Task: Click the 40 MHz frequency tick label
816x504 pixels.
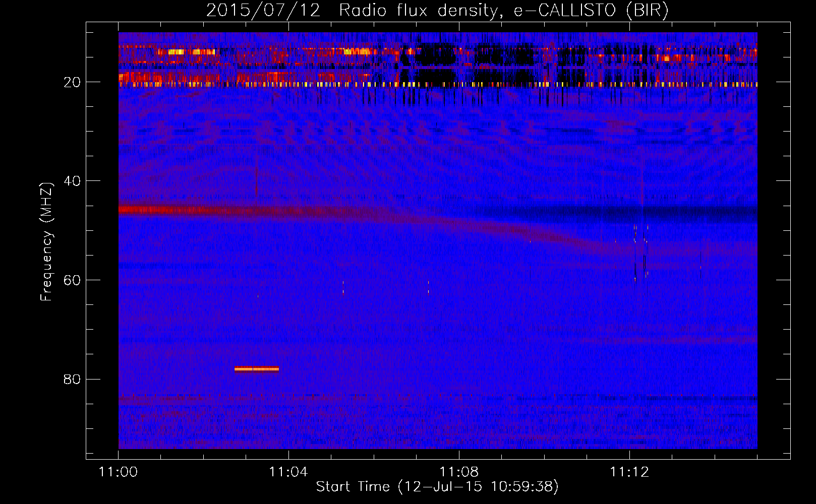Action: pos(73,181)
